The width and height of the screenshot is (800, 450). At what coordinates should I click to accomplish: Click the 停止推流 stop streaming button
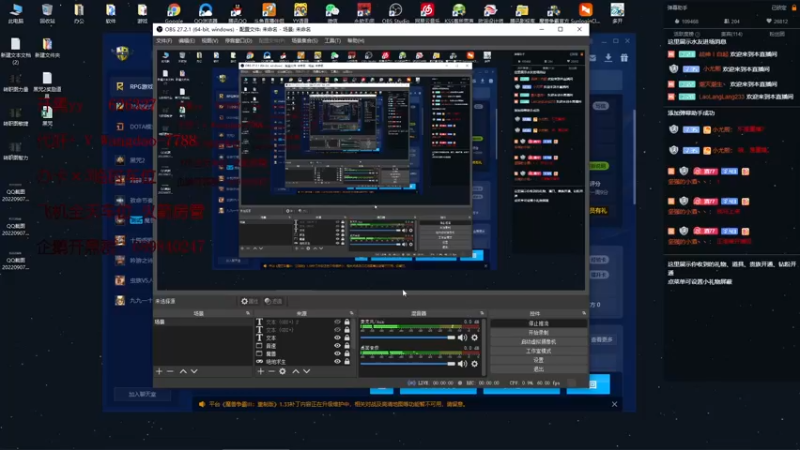(538, 323)
